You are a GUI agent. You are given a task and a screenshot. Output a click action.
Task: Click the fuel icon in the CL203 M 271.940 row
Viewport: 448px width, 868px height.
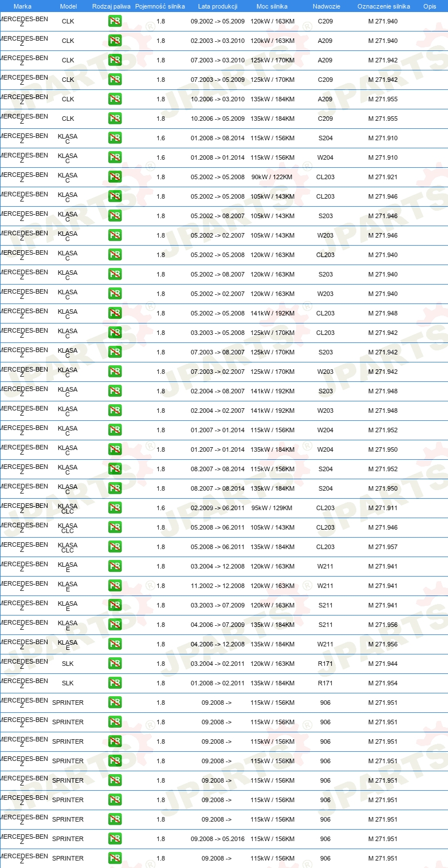coord(115,255)
